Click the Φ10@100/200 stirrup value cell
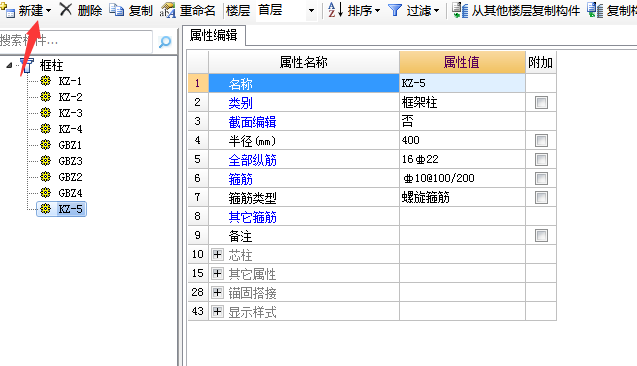Image resolution: width=637 pixels, height=366 pixels. (x=462, y=178)
